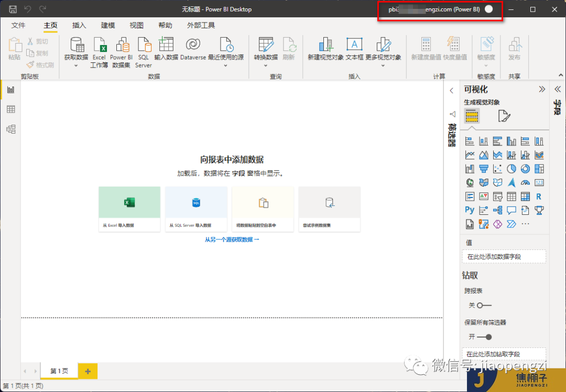Viewport: 566px width, 392px height.
Task: Select the card (123) visual
Action: pyautogui.click(x=539, y=183)
